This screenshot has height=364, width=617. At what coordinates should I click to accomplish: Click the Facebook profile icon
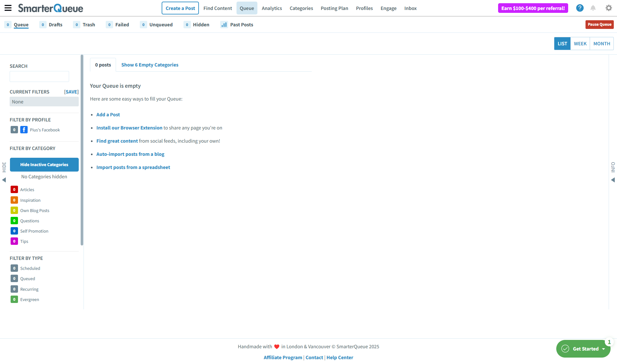tap(24, 130)
